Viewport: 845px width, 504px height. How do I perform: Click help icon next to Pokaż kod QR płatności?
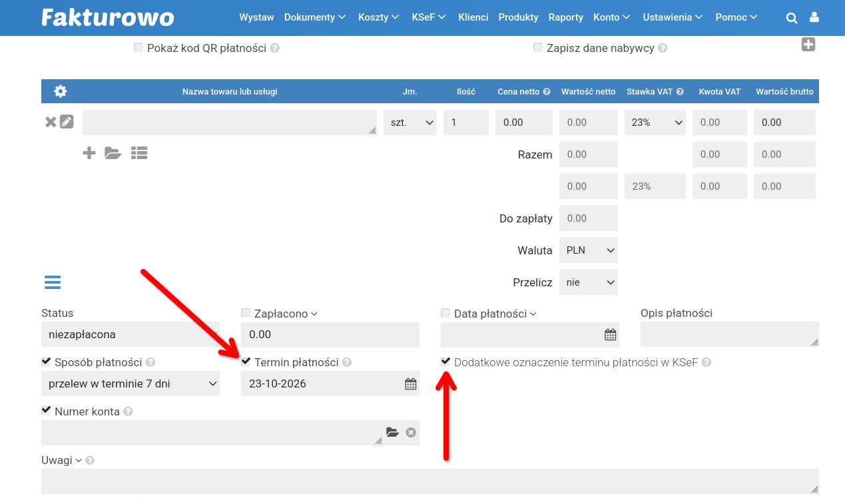(274, 49)
